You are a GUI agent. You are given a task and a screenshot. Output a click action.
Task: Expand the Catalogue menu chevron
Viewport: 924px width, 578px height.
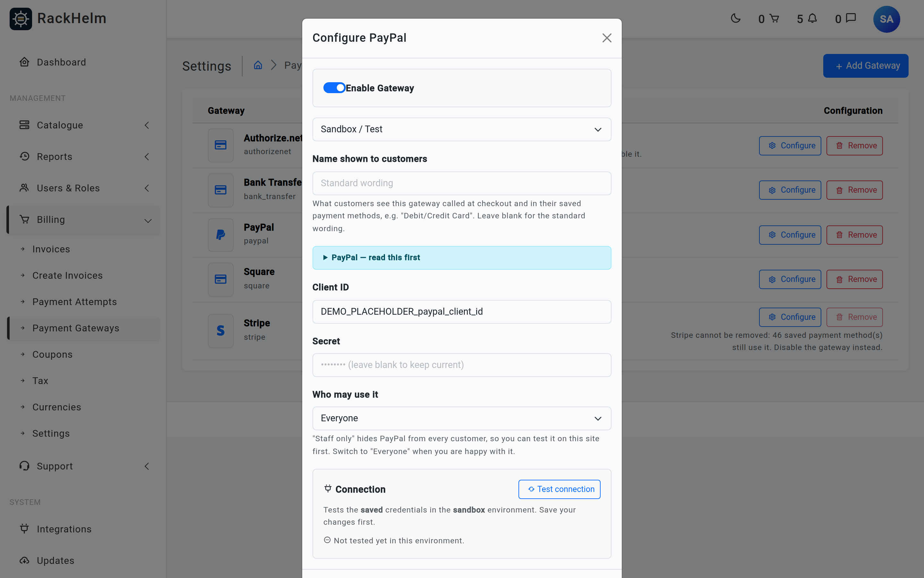tap(147, 125)
